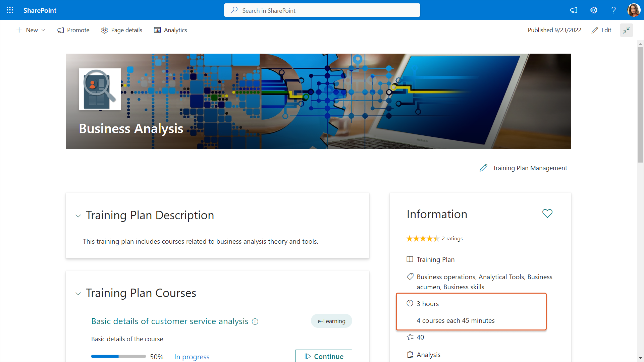This screenshot has height=362, width=644.
Task: Collapse the Training Plan Description section
Action: pyautogui.click(x=78, y=216)
